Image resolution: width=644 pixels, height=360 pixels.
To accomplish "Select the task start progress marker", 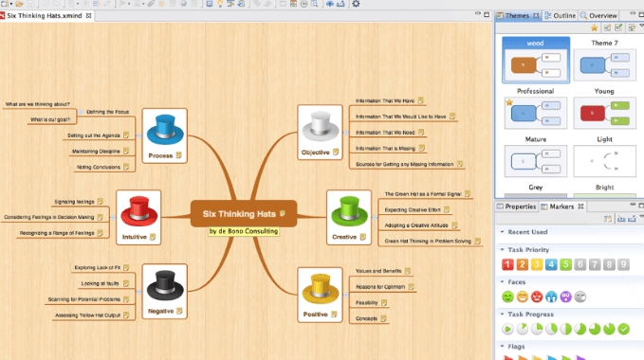I will 507,329.
